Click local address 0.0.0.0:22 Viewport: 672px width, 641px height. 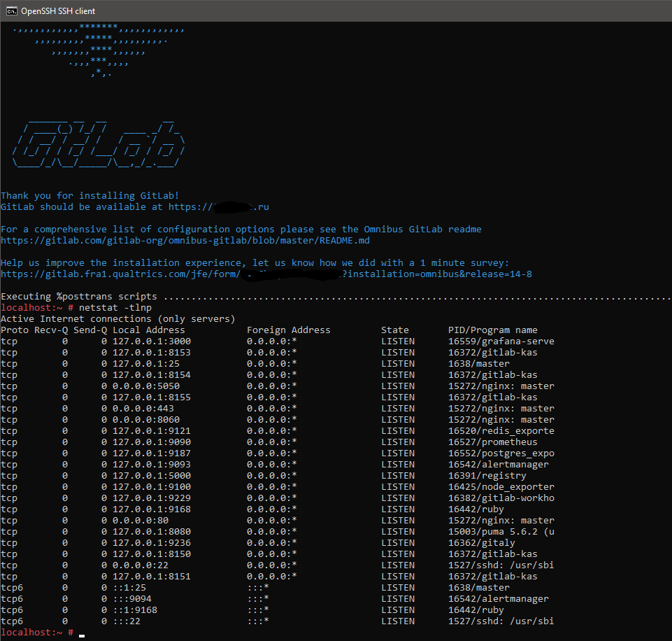tap(141, 565)
